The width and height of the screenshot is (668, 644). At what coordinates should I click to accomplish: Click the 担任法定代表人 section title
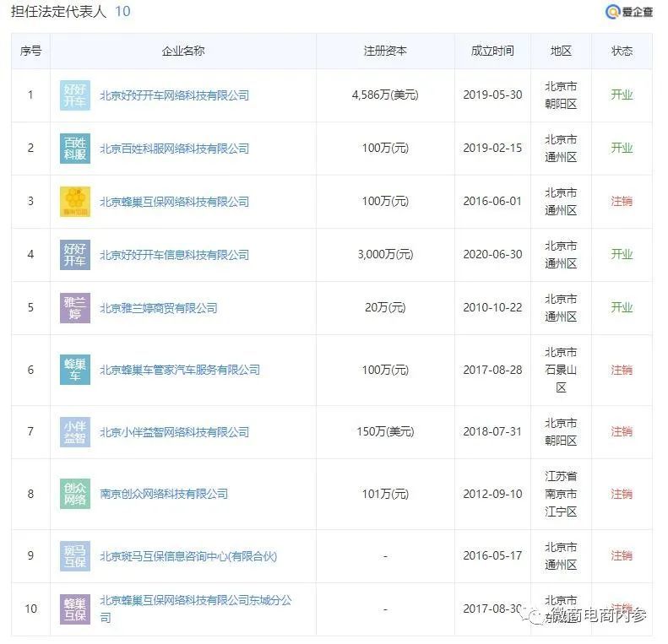pyautogui.click(x=58, y=12)
